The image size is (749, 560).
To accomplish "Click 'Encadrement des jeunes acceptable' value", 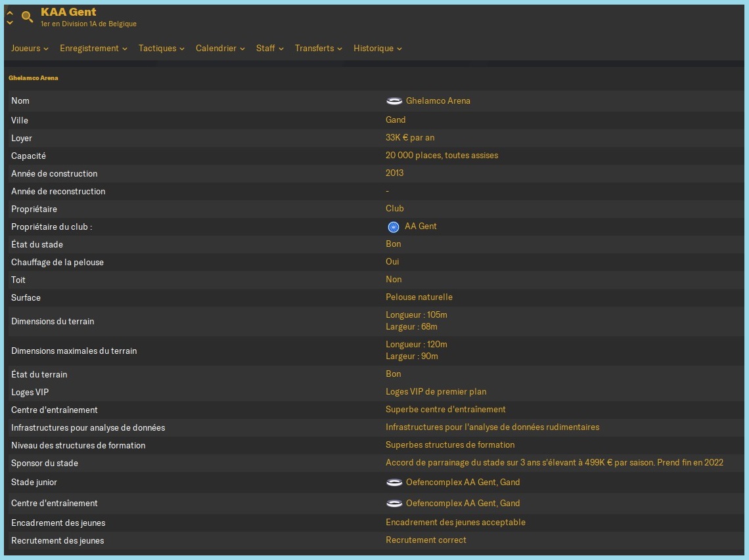I will (456, 523).
